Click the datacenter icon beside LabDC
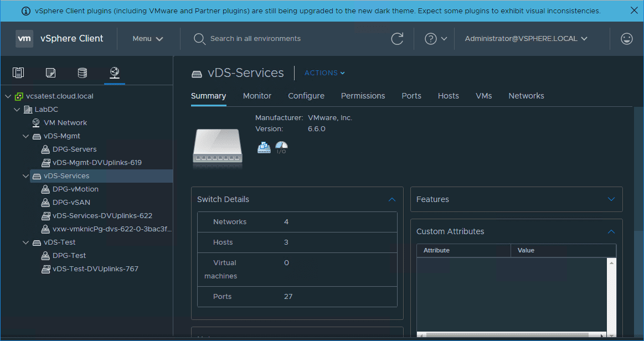 point(28,110)
